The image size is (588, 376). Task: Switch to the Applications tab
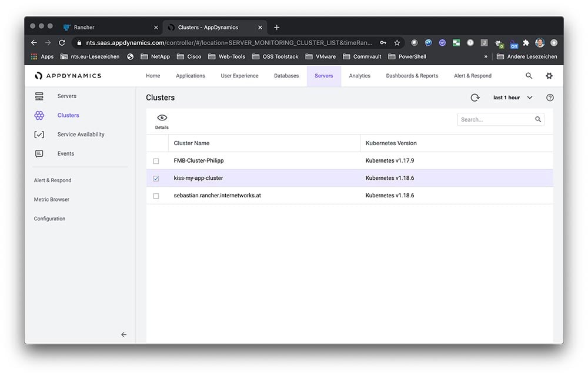tap(191, 76)
